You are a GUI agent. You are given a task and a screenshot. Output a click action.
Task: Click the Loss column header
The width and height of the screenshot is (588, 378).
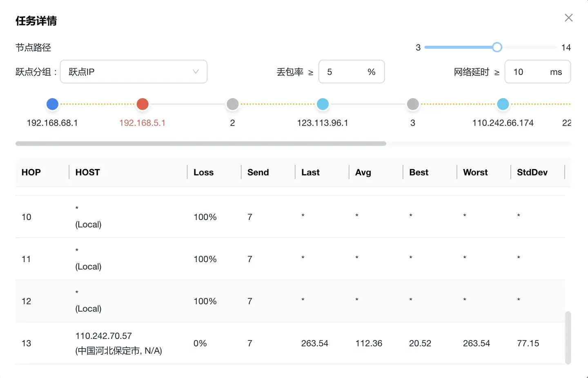click(x=203, y=172)
